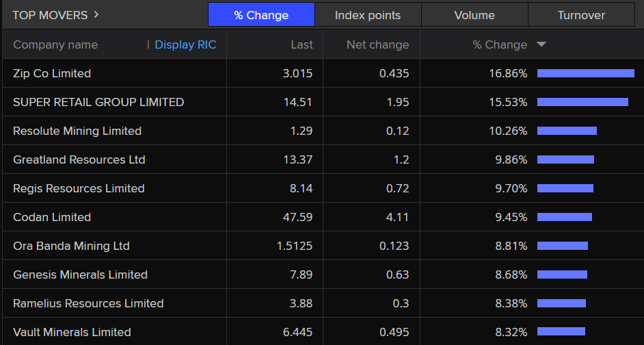Select Codan Limited company name
This screenshot has height=345, width=644.
tap(52, 217)
